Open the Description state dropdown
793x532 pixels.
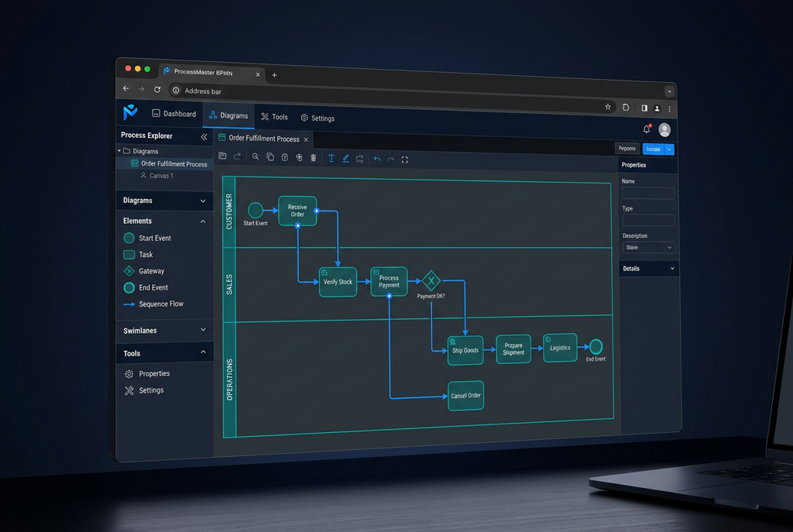pyautogui.click(x=648, y=248)
